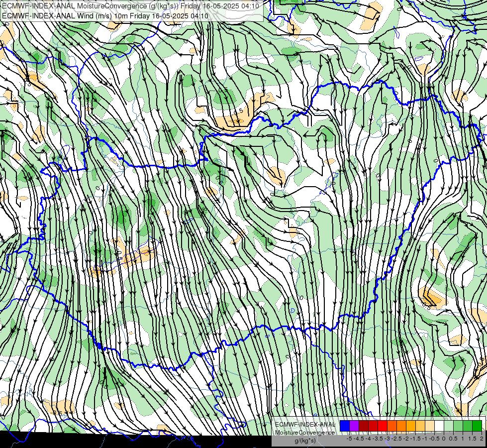Screen dimensions: 487x448
Task: Choose the amber swatch between -2 and -1.5
Action: [x=411, y=426]
